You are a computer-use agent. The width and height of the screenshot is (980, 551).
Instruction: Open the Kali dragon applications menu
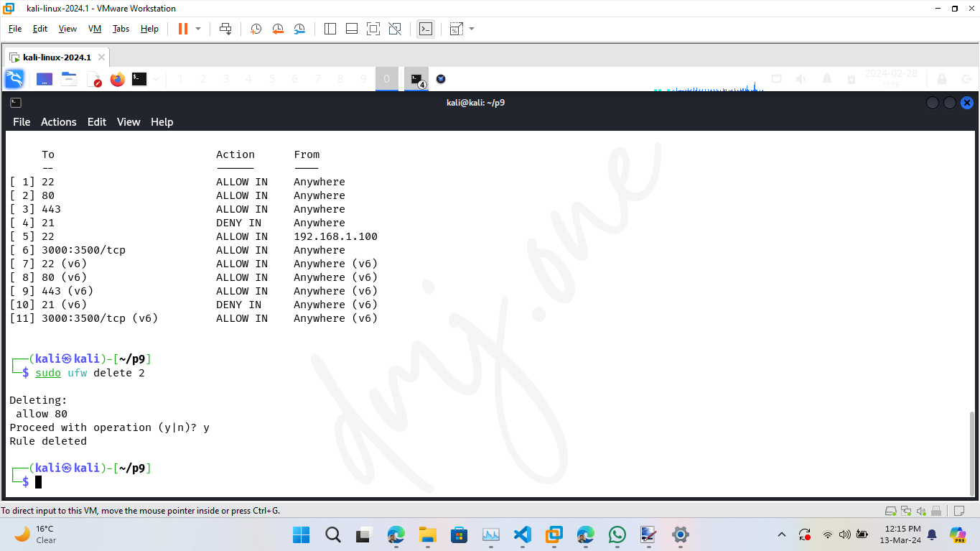(14, 79)
